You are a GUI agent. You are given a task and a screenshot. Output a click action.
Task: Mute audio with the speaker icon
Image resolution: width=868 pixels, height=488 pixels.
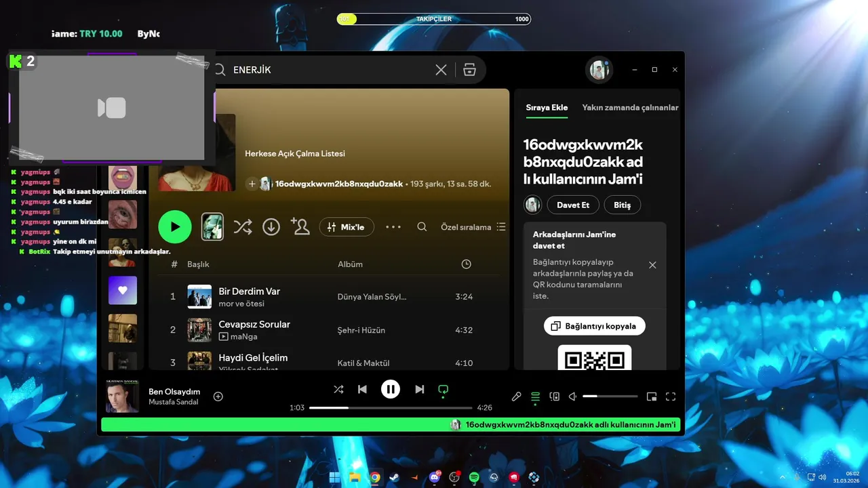tap(573, 396)
